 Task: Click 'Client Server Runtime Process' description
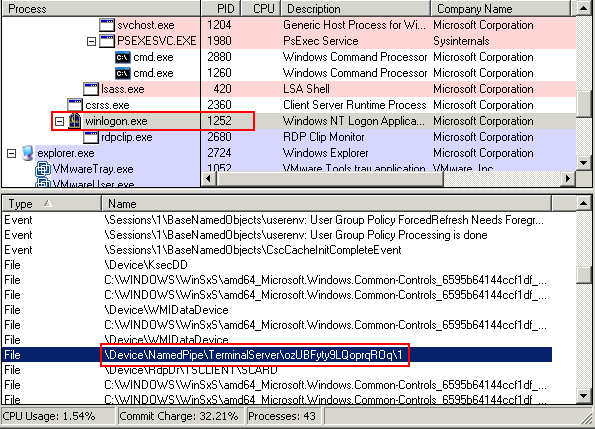point(355,105)
